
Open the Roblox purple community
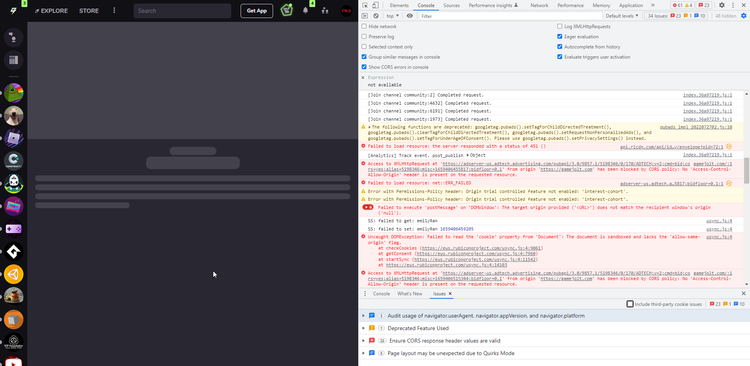tap(13, 138)
